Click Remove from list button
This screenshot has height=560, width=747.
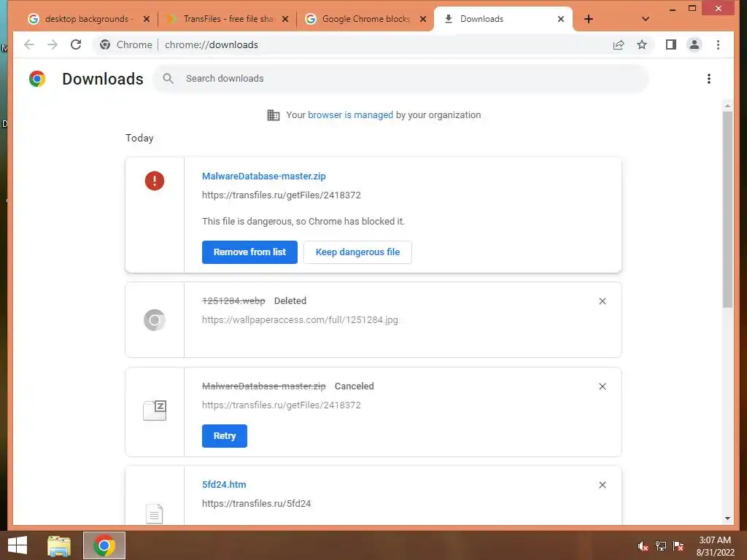(x=249, y=252)
